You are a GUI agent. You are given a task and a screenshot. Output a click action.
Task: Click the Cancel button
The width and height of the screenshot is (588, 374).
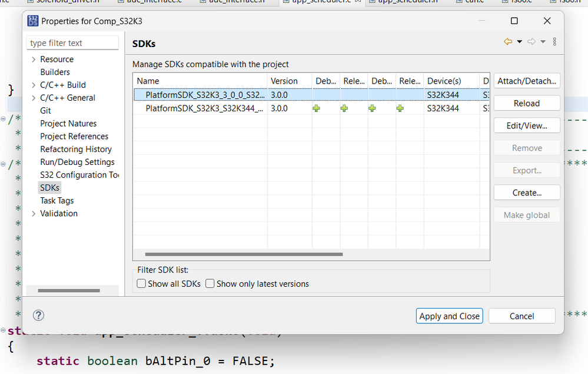pyautogui.click(x=521, y=316)
